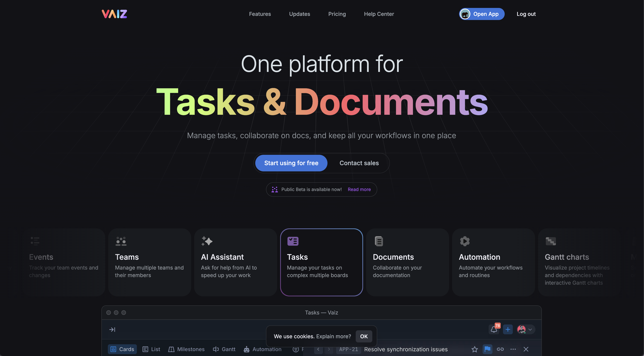Click the Documents page icon
This screenshot has height=356, width=644.
point(379,241)
